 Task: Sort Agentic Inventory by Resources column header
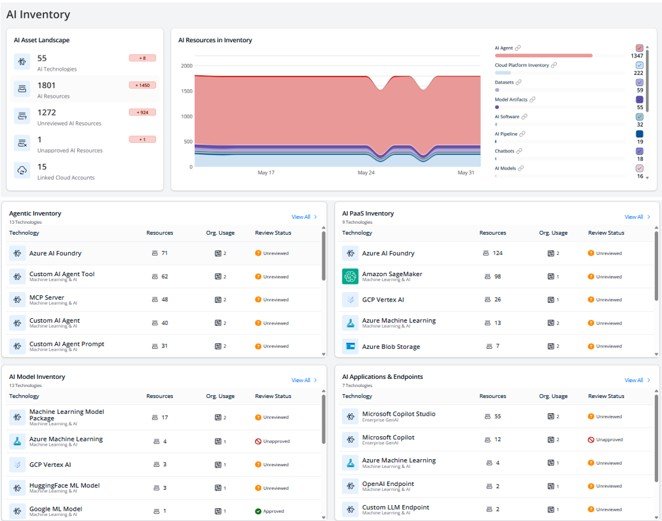coord(160,233)
